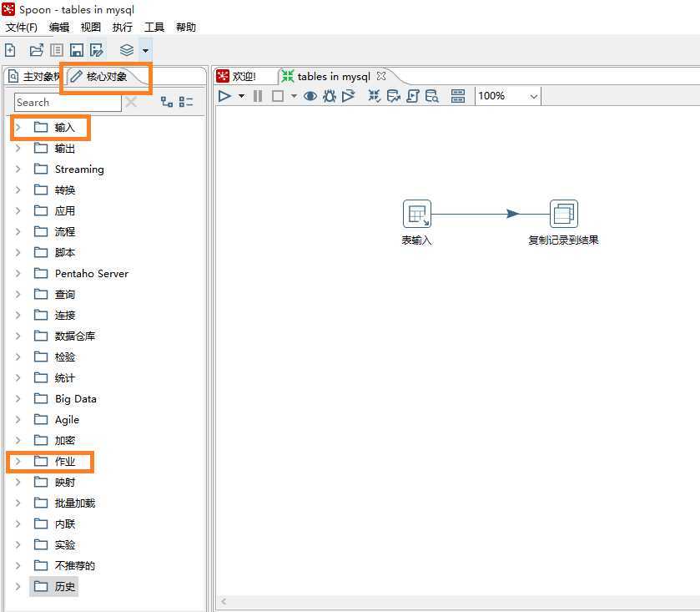Click the Collapse all tree icon

pos(186,102)
